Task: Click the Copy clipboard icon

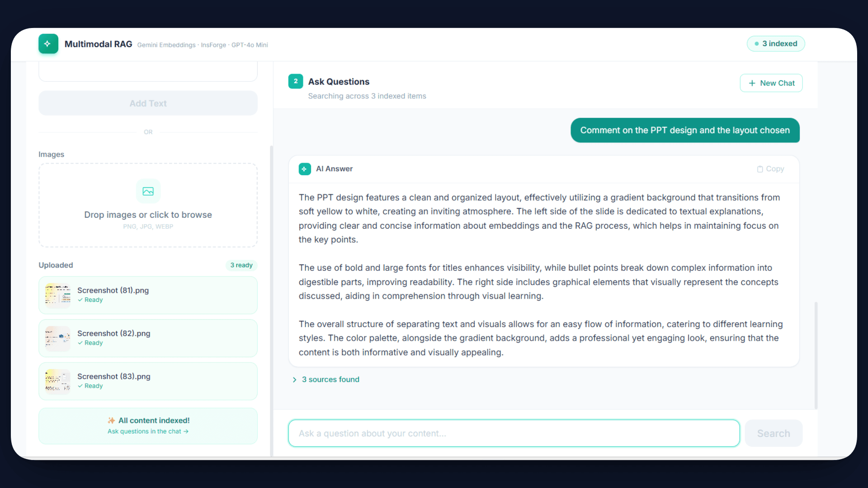Action: (760, 169)
